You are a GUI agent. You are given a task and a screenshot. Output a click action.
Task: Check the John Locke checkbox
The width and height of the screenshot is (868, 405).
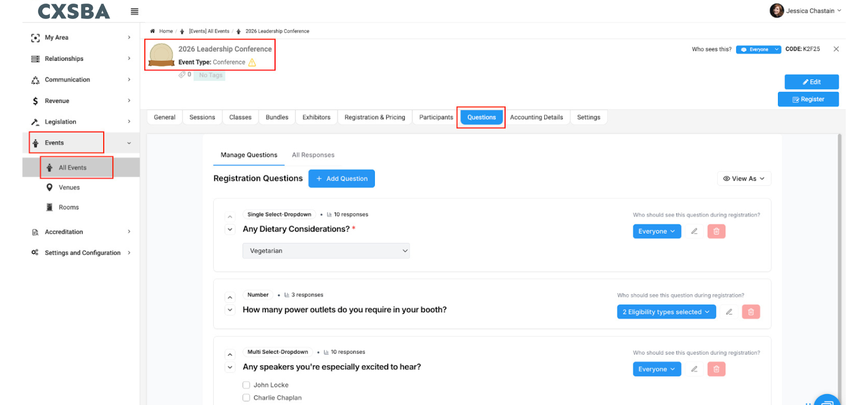tap(246, 385)
